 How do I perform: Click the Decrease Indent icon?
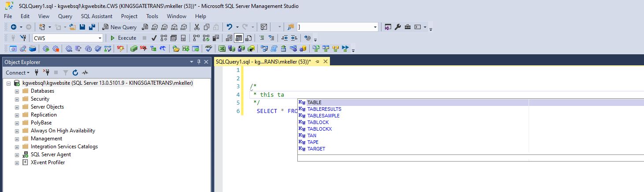tap(285, 38)
